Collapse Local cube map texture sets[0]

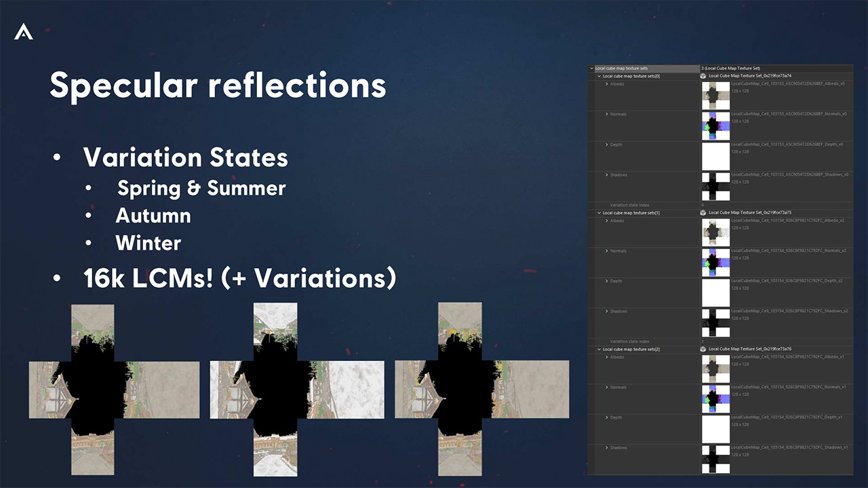(x=599, y=76)
